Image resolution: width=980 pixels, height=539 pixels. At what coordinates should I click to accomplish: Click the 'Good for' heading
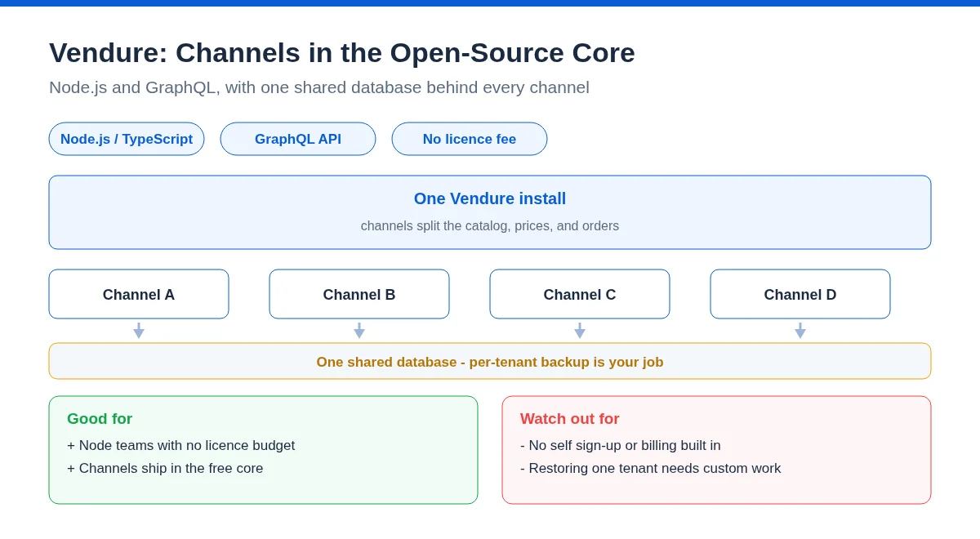pos(100,419)
